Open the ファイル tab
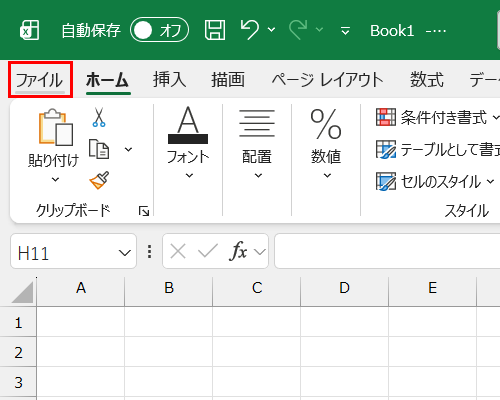 click(x=40, y=80)
